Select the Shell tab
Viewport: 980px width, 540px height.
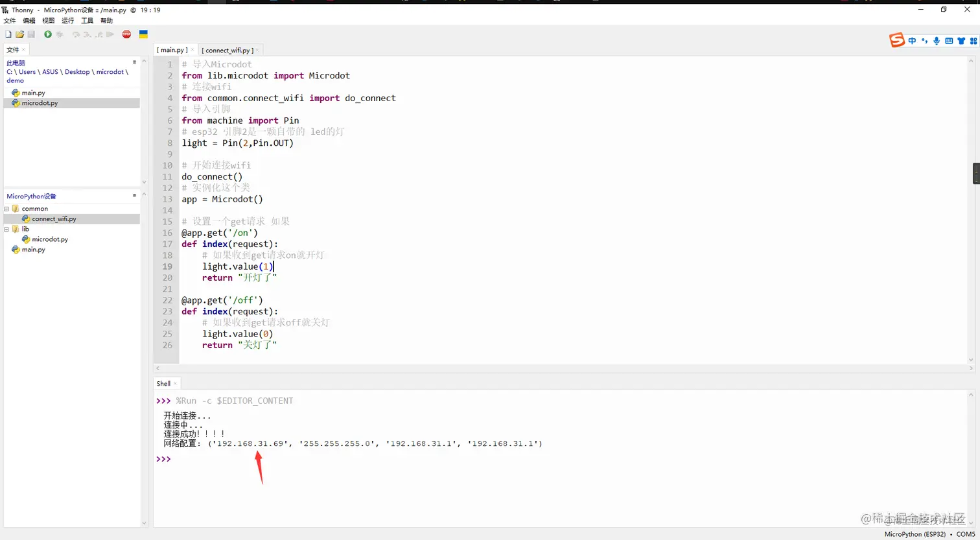pyautogui.click(x=163, y=383)
